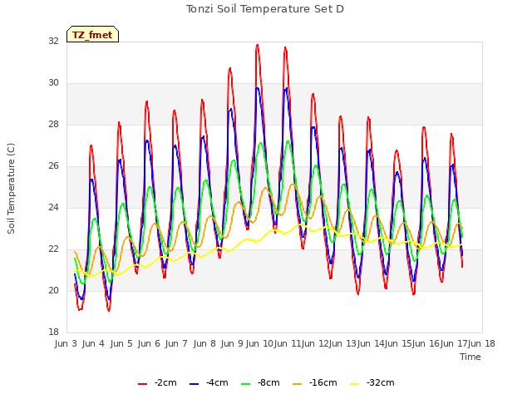The image size is (532, 399).
Task: Click the Jun 9 date tick label
Action: point(232,343)
